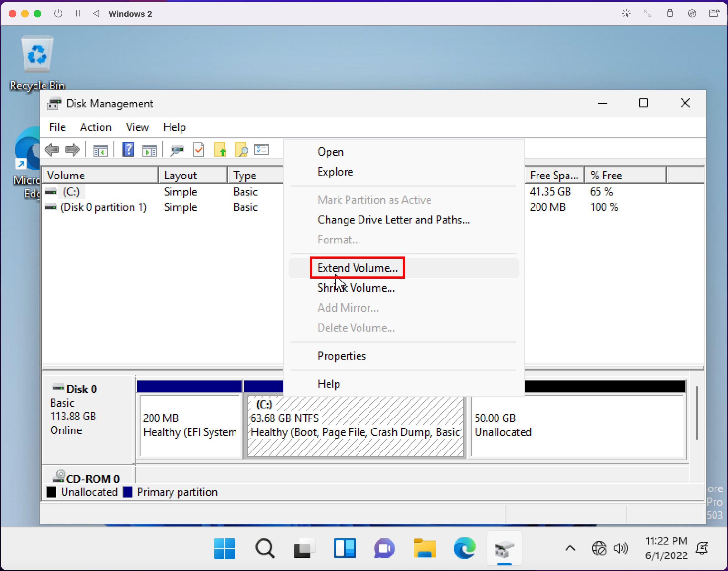Click the Volume column header
Image resolution: width=728 pixels, height=571 pixels.
(100, 175)
